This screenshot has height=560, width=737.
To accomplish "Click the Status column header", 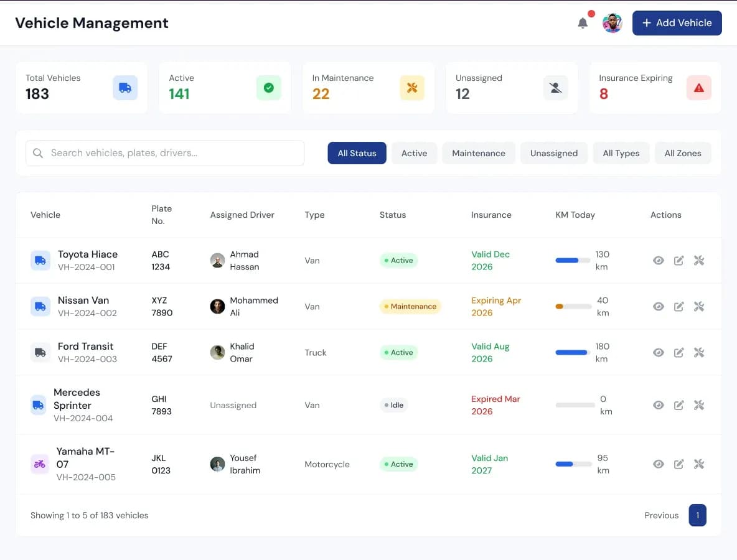I will point(393,215).
